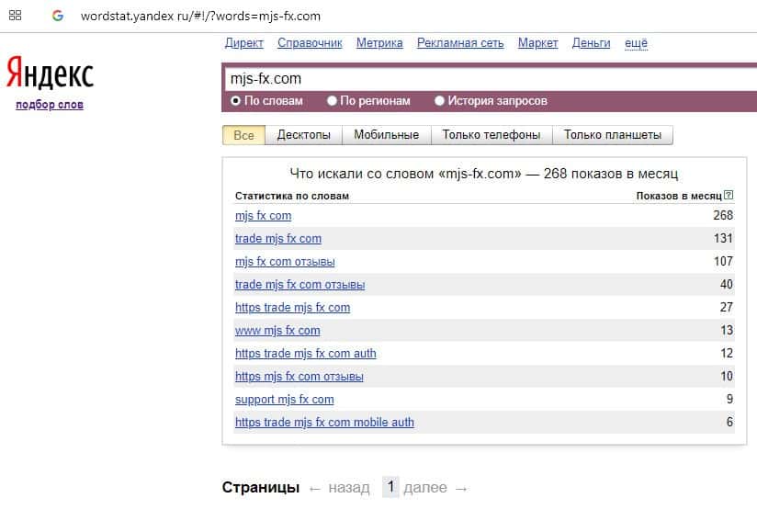Select the По регионам radio button
The width and height of the screenshot is (757, 532).
point(332,101)
